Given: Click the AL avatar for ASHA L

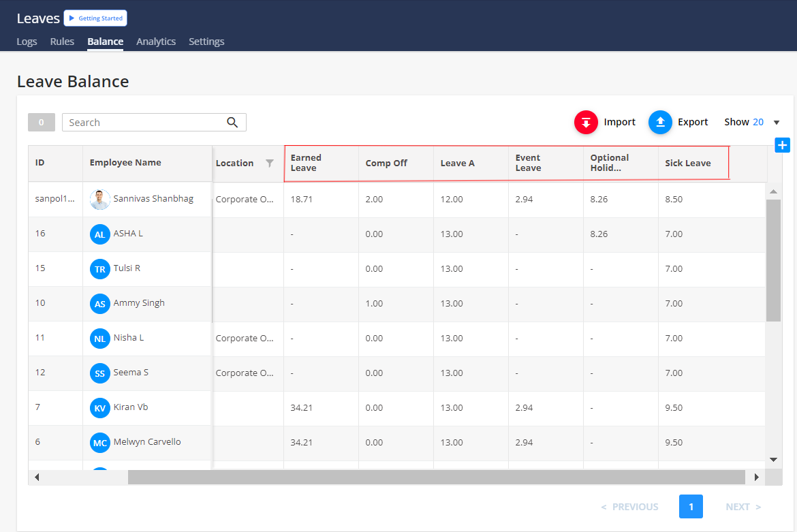Looking at the screenshot, I should [100, 234].
